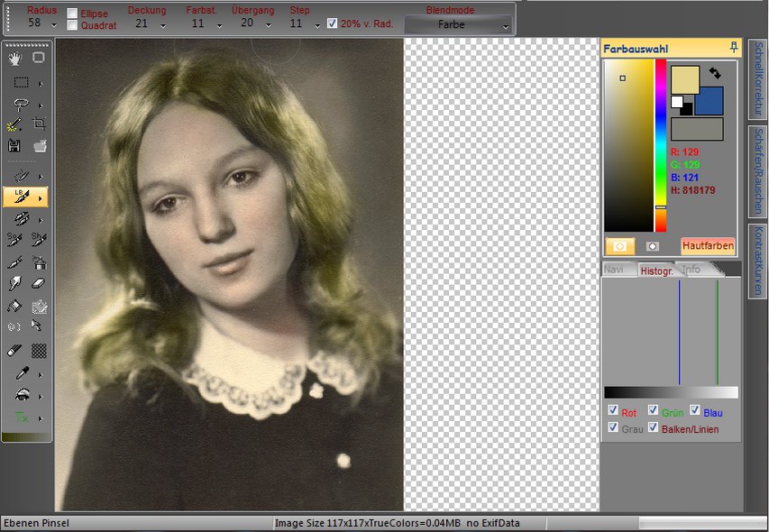Select the Hand pan tool
This screenshot has width=769, height=532.
15,58
